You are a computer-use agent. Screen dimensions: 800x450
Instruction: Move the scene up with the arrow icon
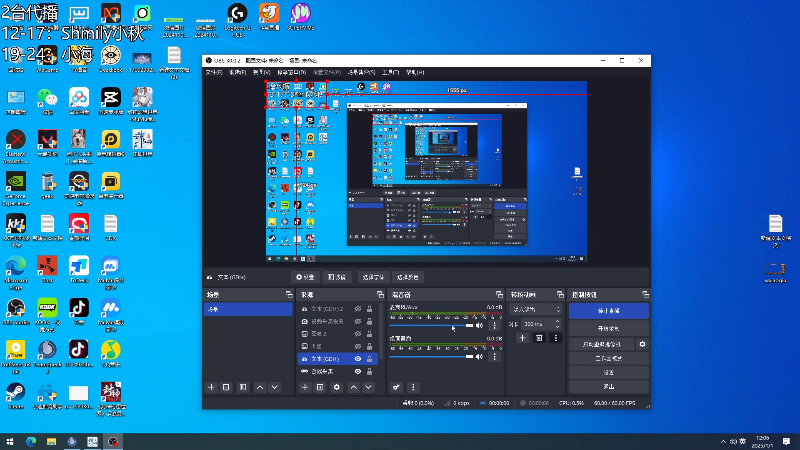click(260, 387)
